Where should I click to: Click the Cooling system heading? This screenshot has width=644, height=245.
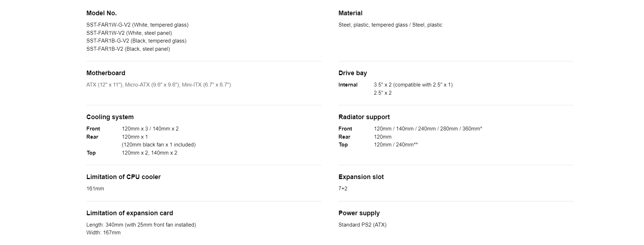pos(110,117)
